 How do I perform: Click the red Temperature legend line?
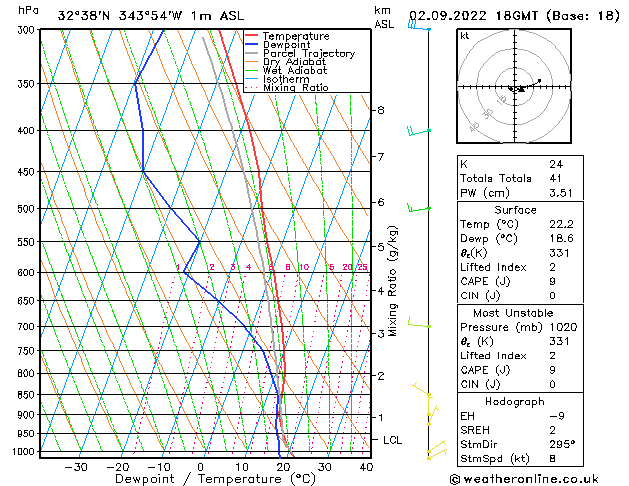[x=251, y=36]
